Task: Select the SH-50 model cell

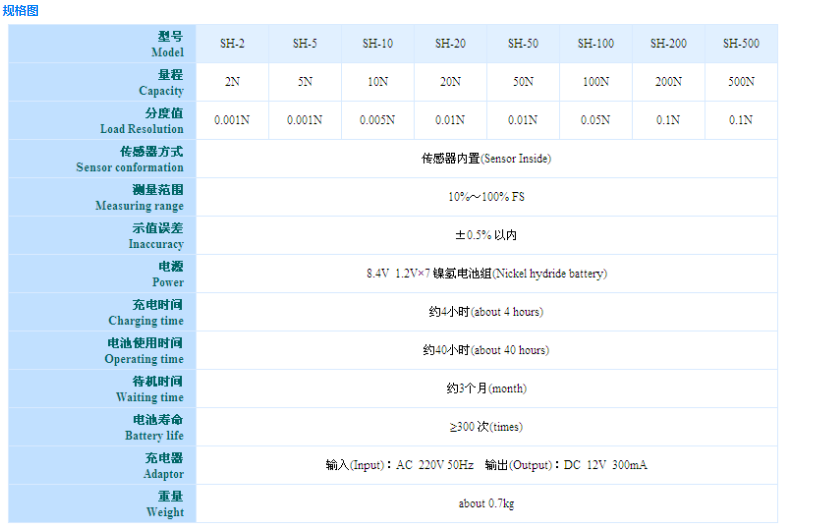Action: pyautogui.click(x=522, y=44)
